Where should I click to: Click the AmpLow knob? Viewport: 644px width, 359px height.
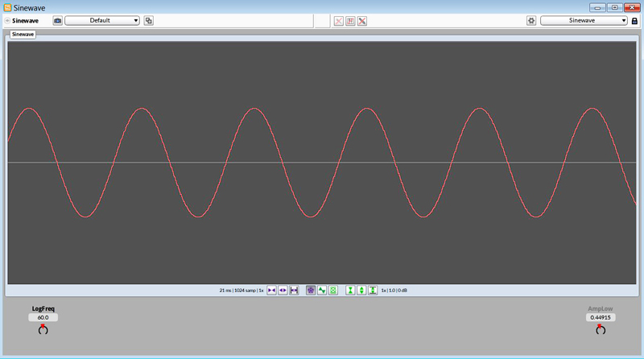click(601, 329)
